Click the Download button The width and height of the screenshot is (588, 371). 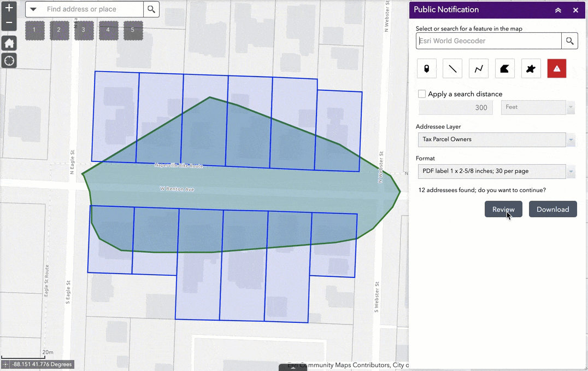click(552, 209)
